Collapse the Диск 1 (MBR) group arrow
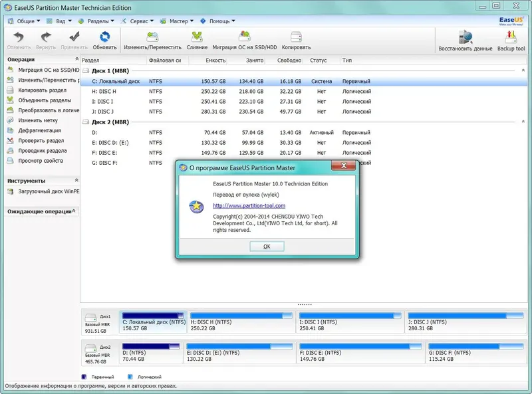The width and height of the screenshot is (532, 394). click(x=523, y=70)
